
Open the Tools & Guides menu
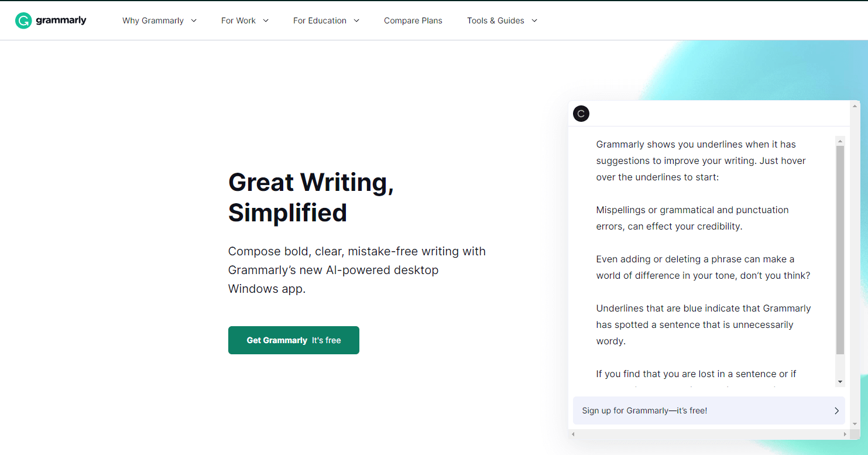click(496, 20)
